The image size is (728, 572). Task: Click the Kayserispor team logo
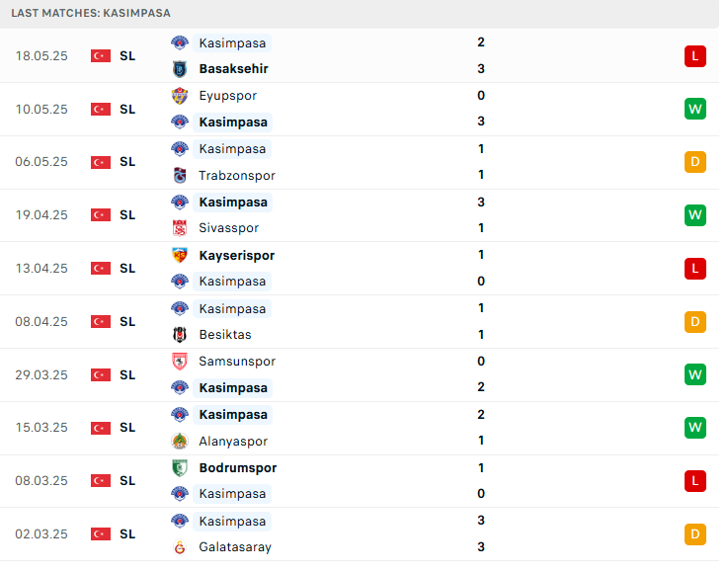click(x=180, y=255)
